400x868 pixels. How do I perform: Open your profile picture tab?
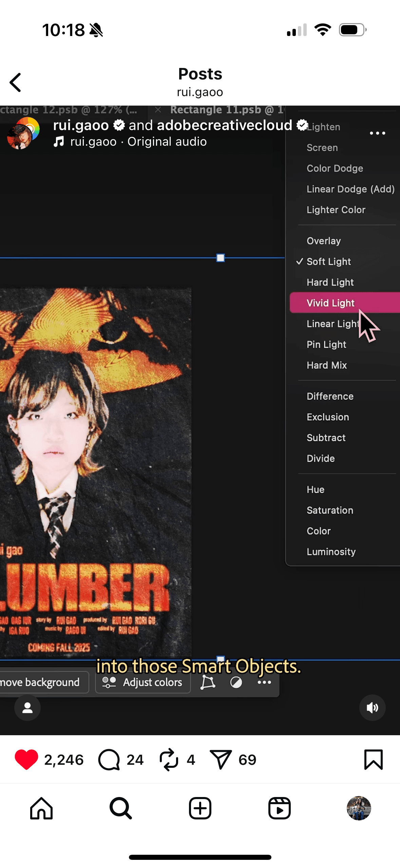359,808
